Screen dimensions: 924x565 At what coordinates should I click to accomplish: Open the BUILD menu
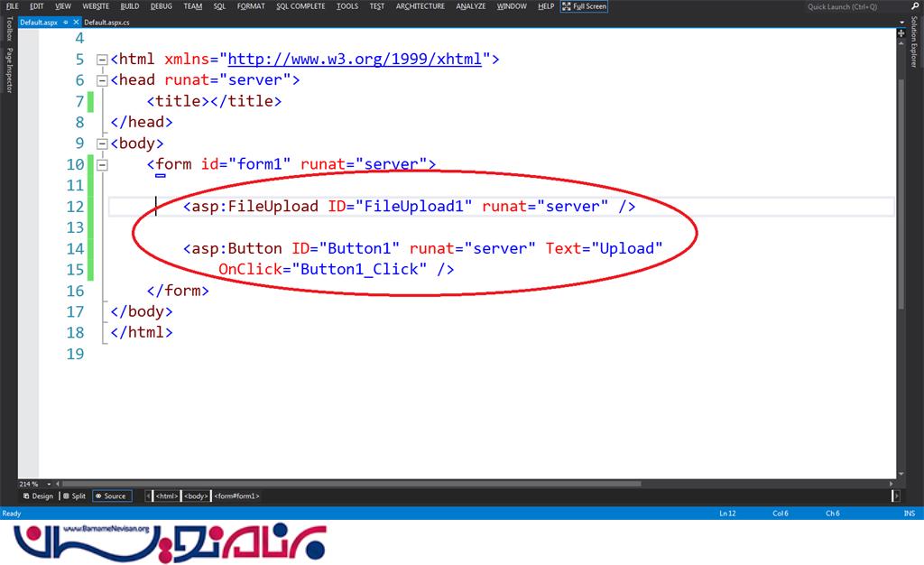[x=130, y=6]
